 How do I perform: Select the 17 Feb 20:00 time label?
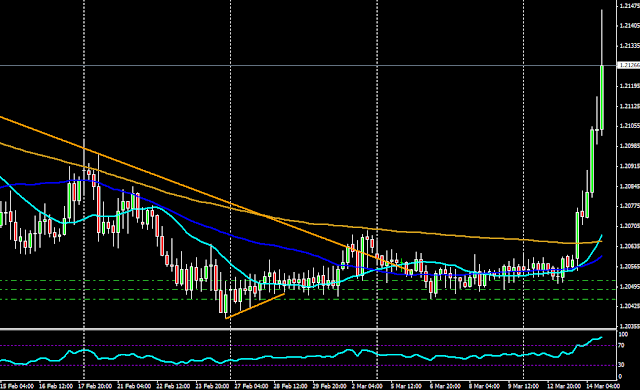[95, 386]
